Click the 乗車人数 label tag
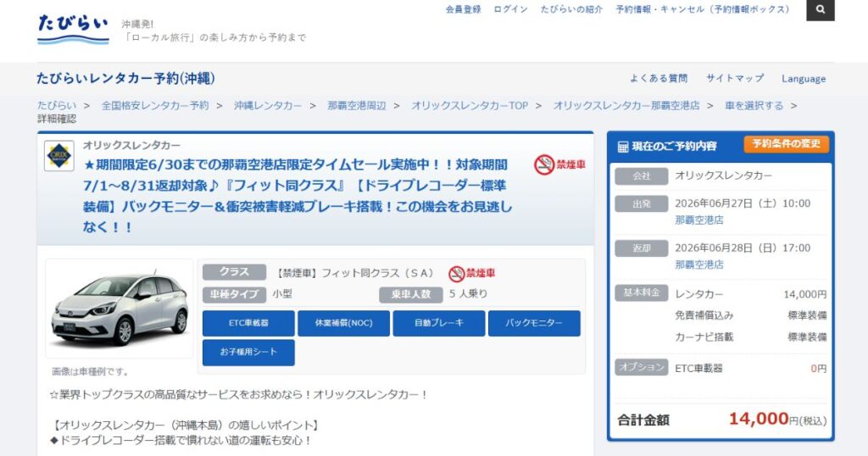 411,294
